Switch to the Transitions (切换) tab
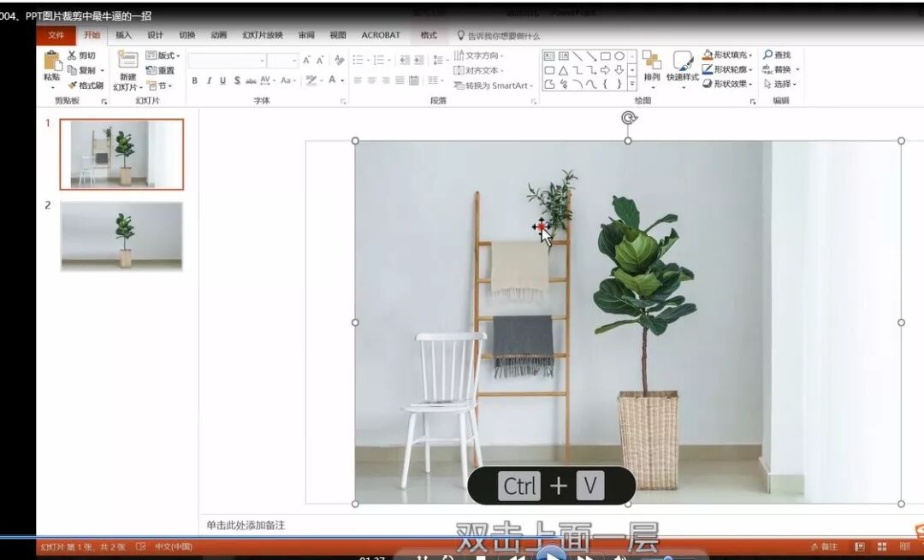Viewport: 924px width, 560px height. [187, 35]
